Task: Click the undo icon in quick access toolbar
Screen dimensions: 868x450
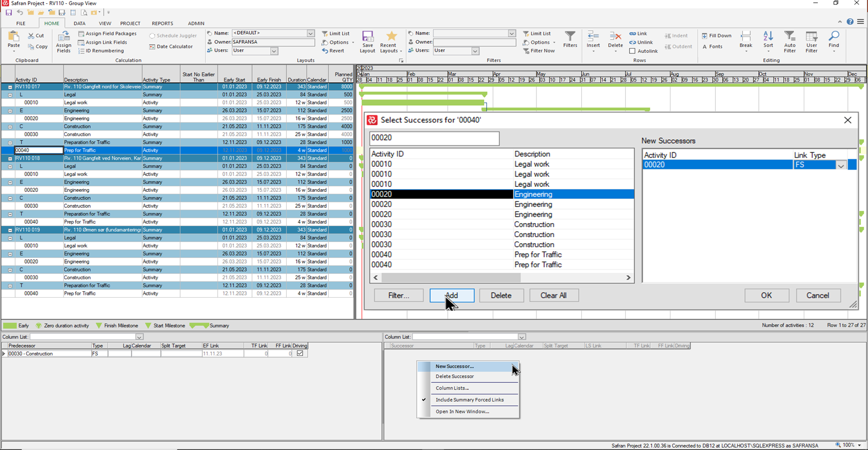Action: pos(20,12)
